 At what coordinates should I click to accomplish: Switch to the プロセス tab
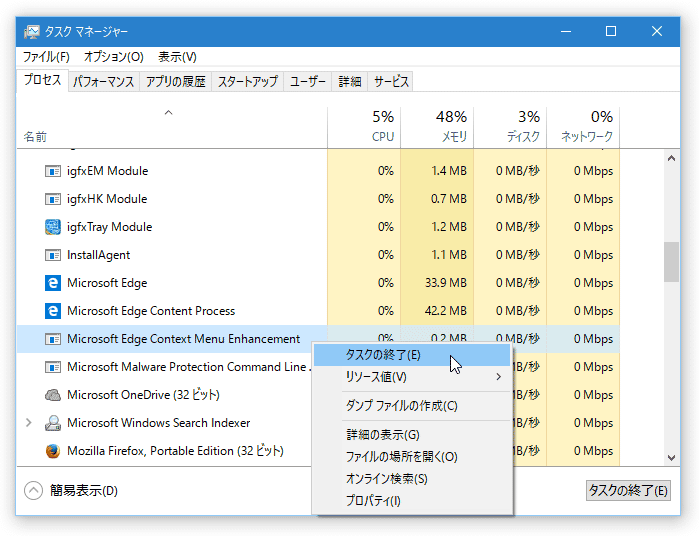42,80
